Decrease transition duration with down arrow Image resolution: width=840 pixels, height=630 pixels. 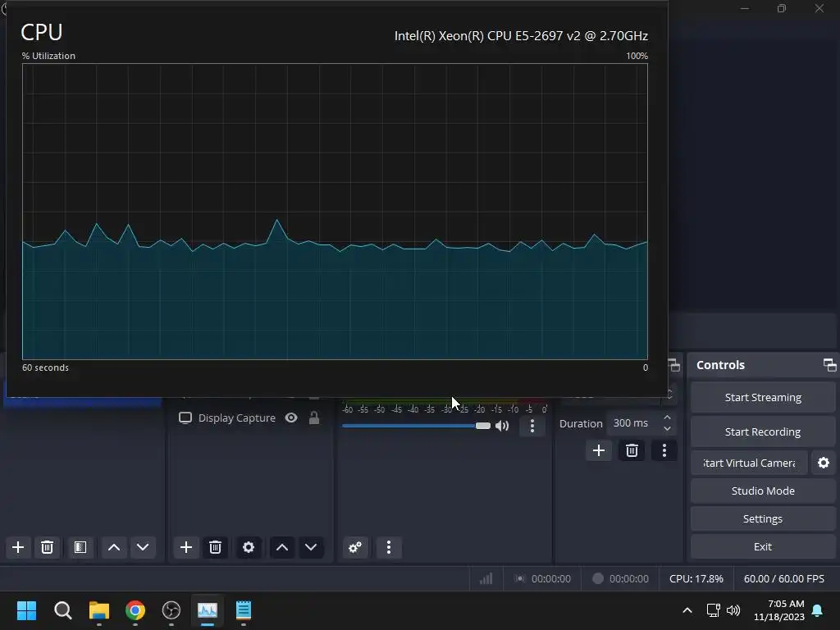(668, 428)
